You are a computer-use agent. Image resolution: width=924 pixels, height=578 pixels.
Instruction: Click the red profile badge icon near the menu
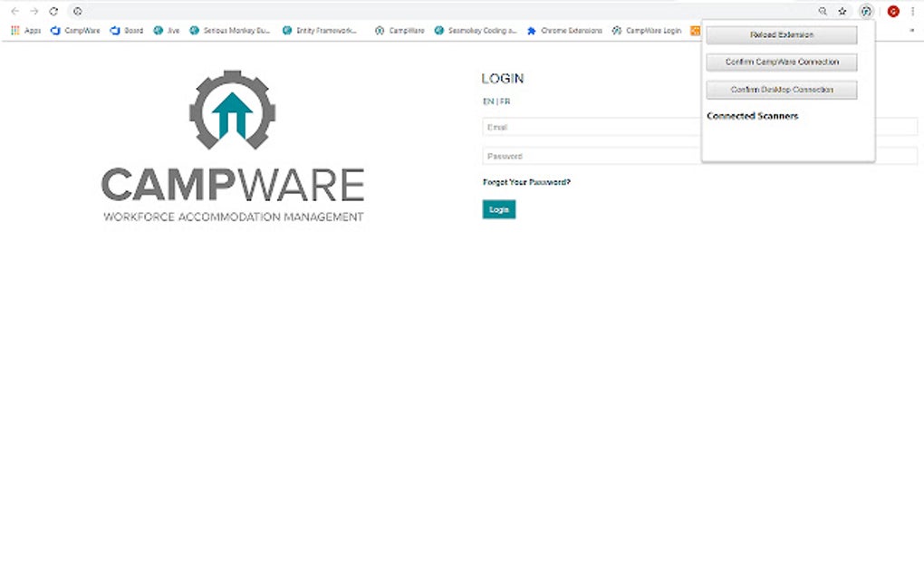[892, 11]
